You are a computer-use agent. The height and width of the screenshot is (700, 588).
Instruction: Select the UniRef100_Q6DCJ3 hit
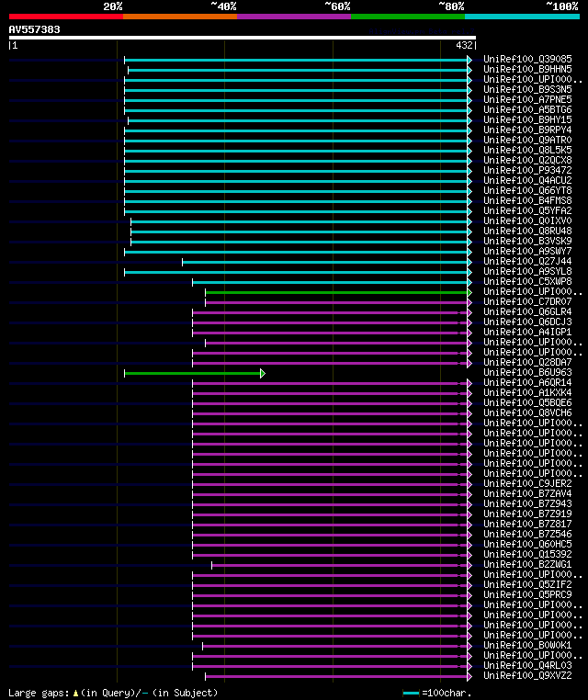tap(527, 322)
